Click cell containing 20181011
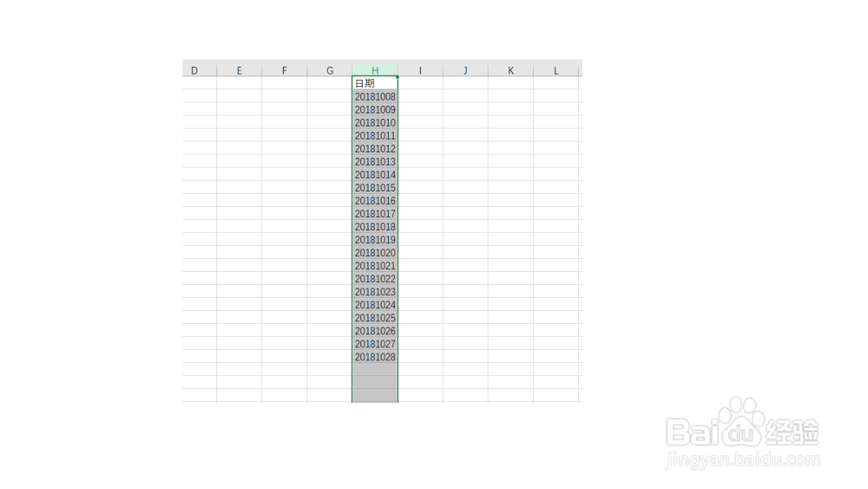The image size is (868, 489). tap(375, 135)
